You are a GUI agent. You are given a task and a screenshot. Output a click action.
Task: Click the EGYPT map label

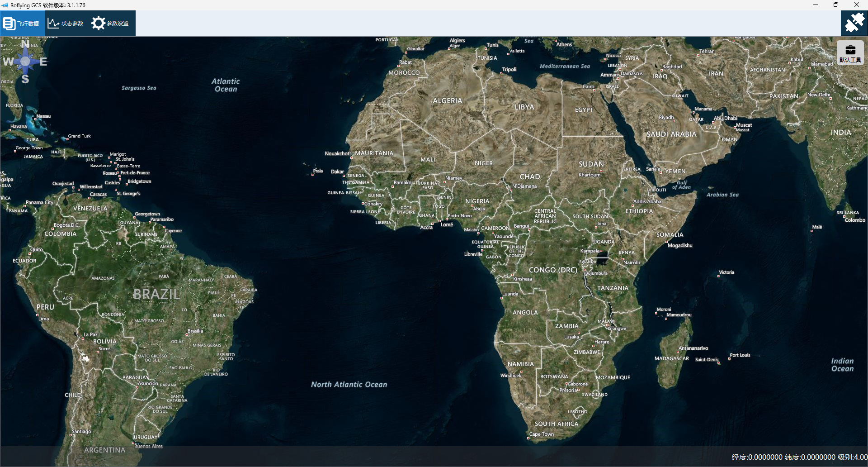[584, 110]
